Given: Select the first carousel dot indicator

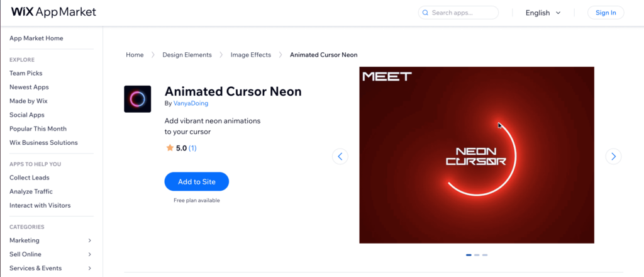Looking at the screenshot, I should point(469,255).
